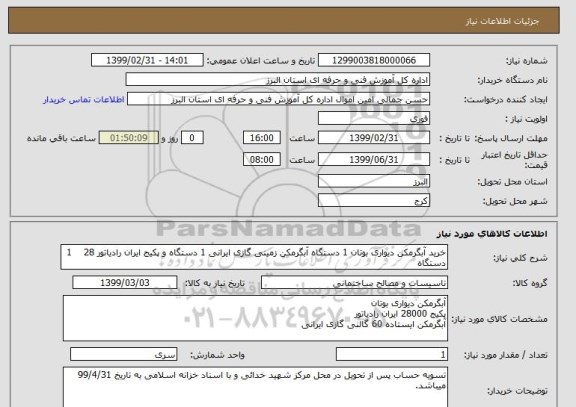Open buyer contact info link اطلاعات تماس خریدار
The image size is (576, 407).
point(84,100)
